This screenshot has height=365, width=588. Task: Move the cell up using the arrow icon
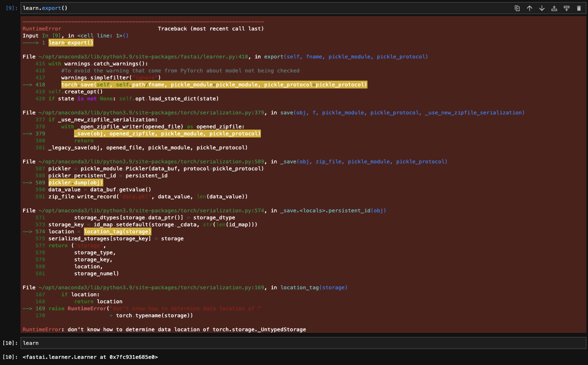[530, 8]
